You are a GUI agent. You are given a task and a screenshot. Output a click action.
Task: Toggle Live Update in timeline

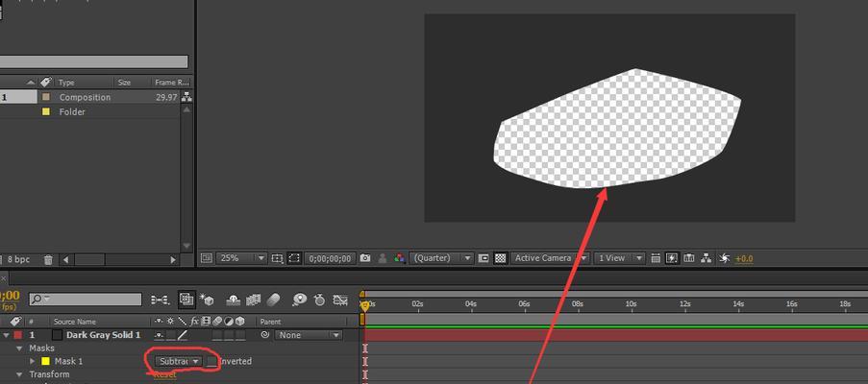[186, 300]
